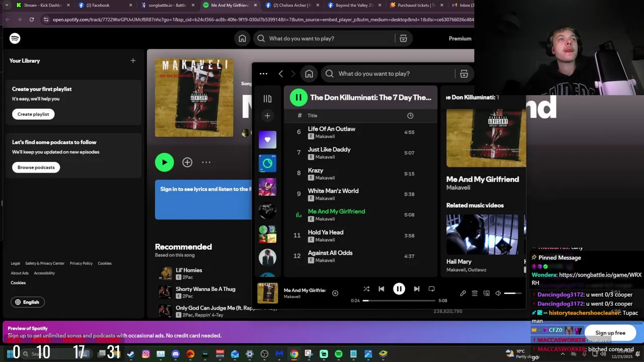This screenshot has height=362, width=644.
Task: Switch to the Purchased tickets browser tab
Action: tap(417, 5)
